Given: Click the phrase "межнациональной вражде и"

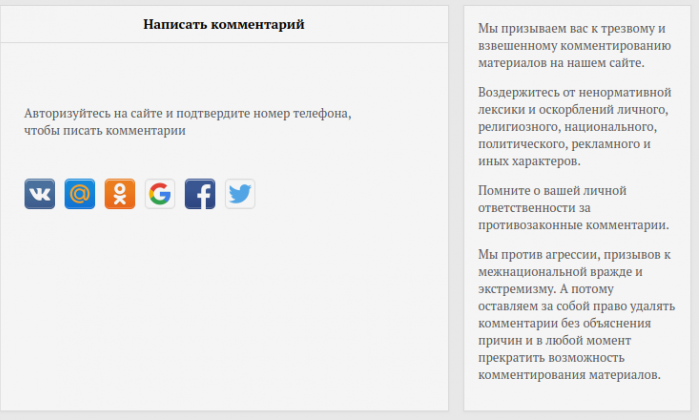Looking at the screenshot, I should click(560, 272).
